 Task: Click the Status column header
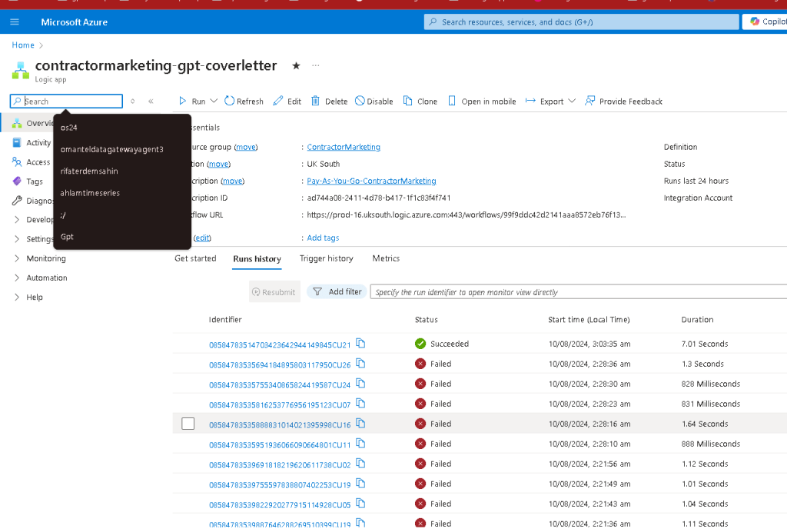[426, 320]
